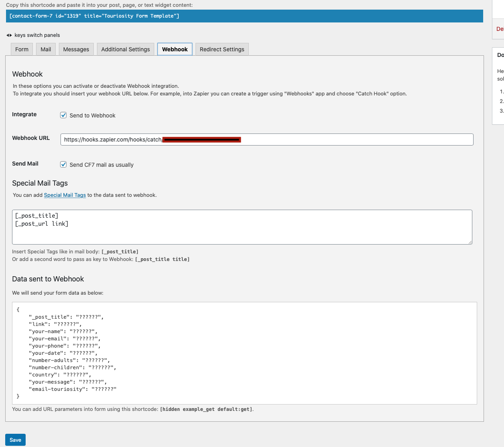The image size is (504, 447).
Task: Click the "your-email" line in JSON
Action: [x=65, y=339]
